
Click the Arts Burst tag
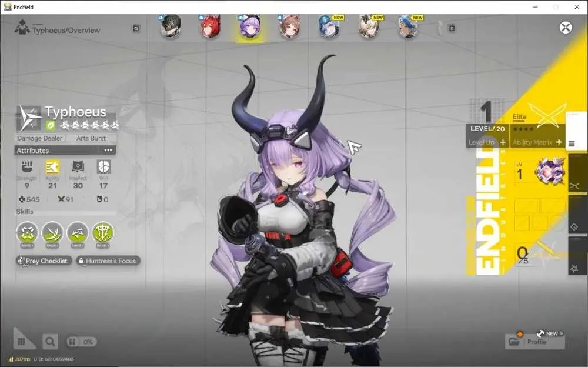91,138
